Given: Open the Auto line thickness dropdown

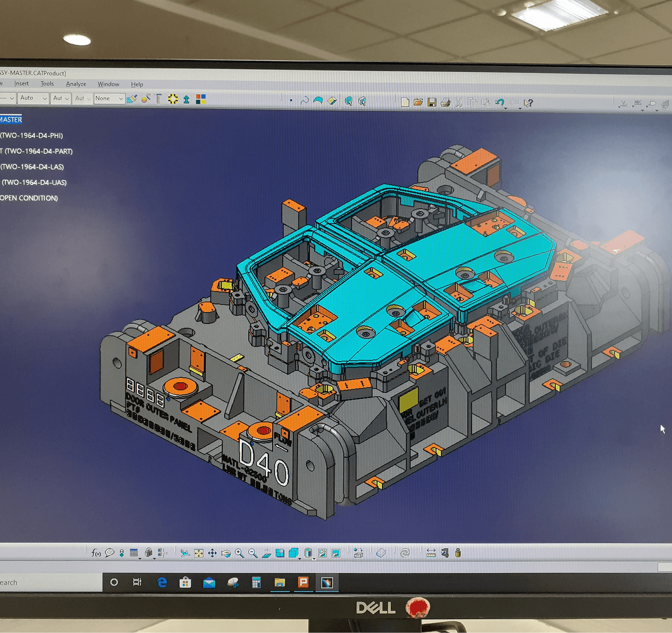Looking at the screenshot, I should 33,98.
